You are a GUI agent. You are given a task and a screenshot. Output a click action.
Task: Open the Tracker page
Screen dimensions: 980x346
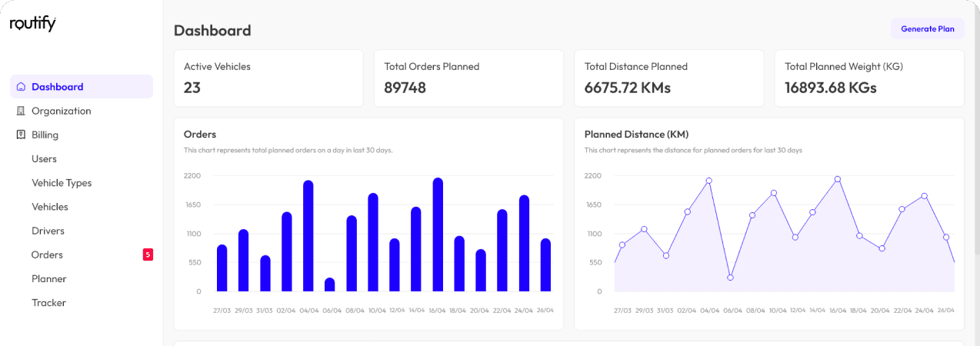click(48, 302)
